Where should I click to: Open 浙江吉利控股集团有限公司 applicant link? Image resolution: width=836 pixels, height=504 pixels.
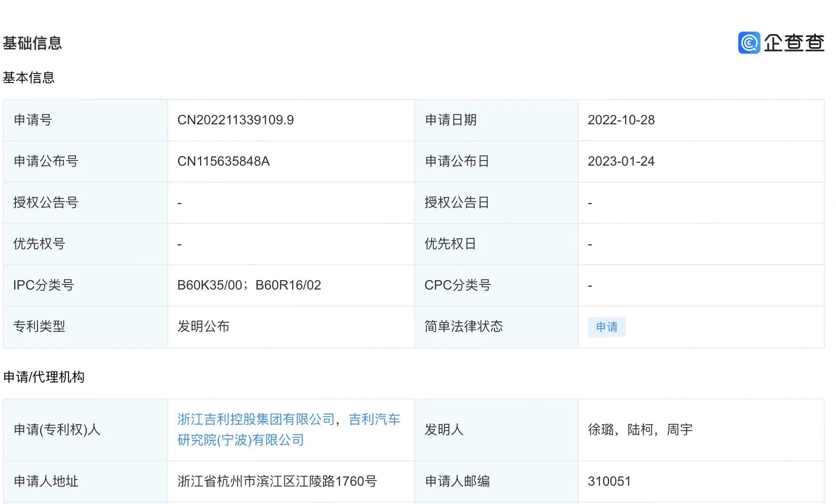coord(256,419)
